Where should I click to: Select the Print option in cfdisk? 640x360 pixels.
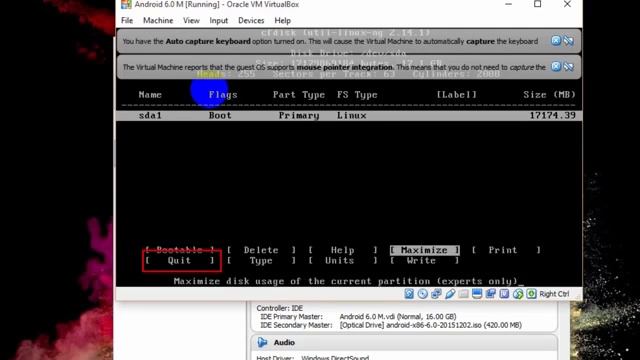pyautogui.click(x=506, y=250)
